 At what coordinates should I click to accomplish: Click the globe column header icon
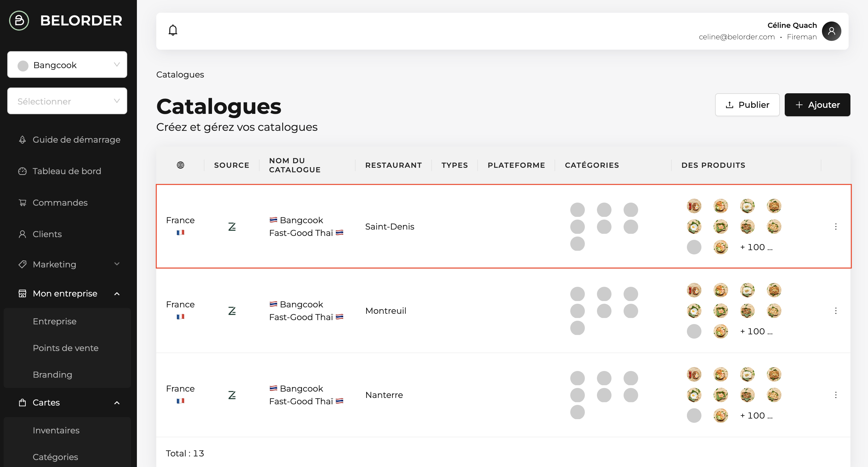pyautogui.click(x=181, y=165)
